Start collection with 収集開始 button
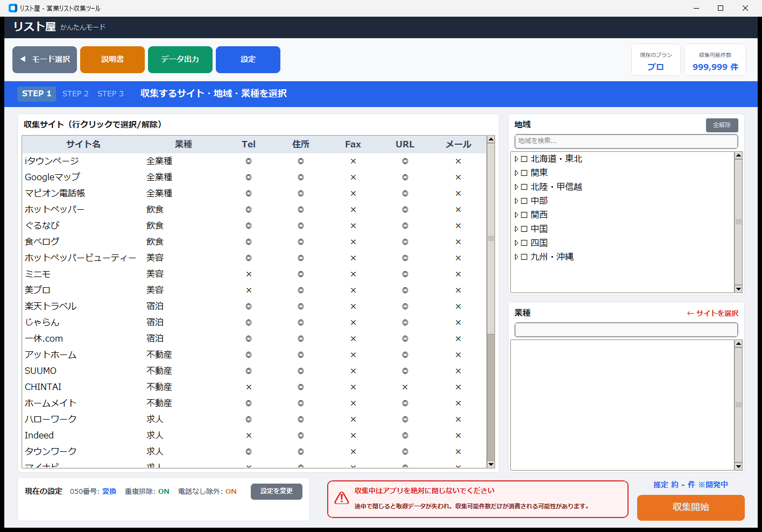Viewport: 762px width, 532px height. click(690, 507)
